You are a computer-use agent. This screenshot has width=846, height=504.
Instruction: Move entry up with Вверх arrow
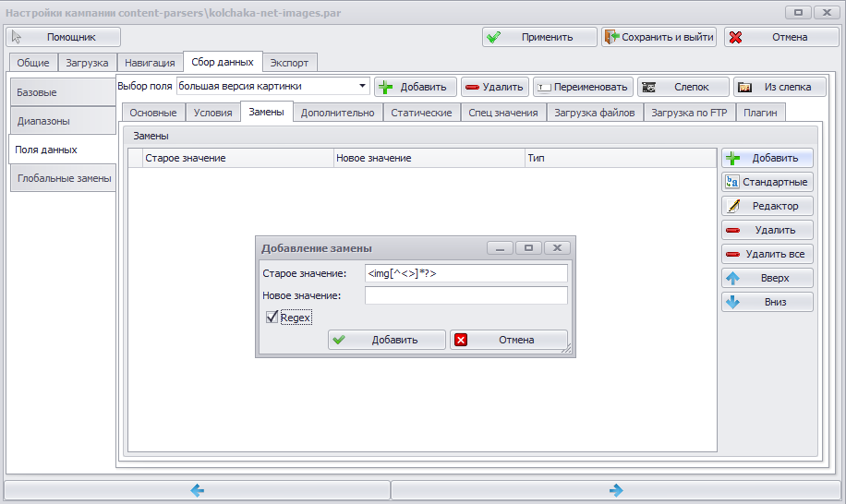(767, 278)
